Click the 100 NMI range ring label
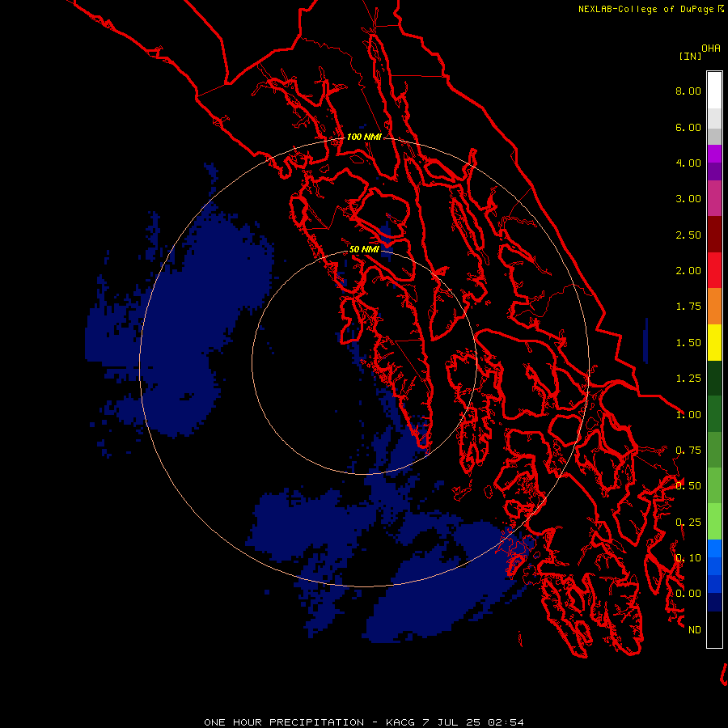The height and width of the screenshot is (728, 728). tap(364, 137)
